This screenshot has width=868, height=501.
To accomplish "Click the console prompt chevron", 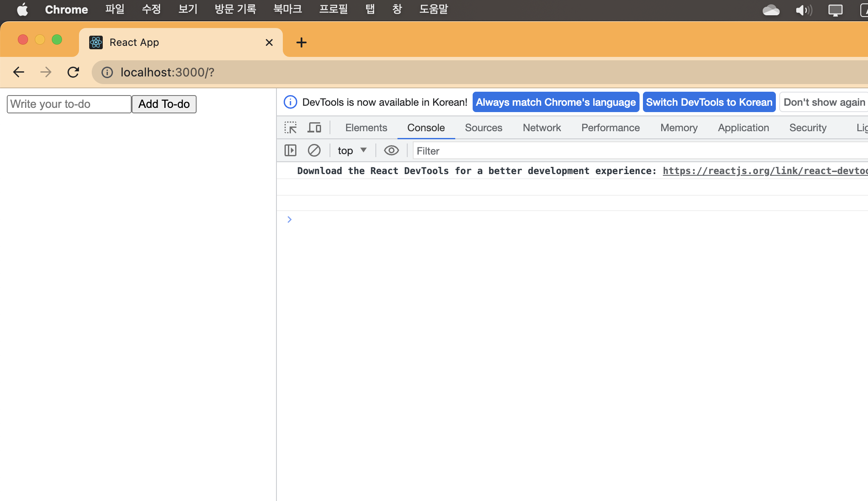I will tap(290, 220).
